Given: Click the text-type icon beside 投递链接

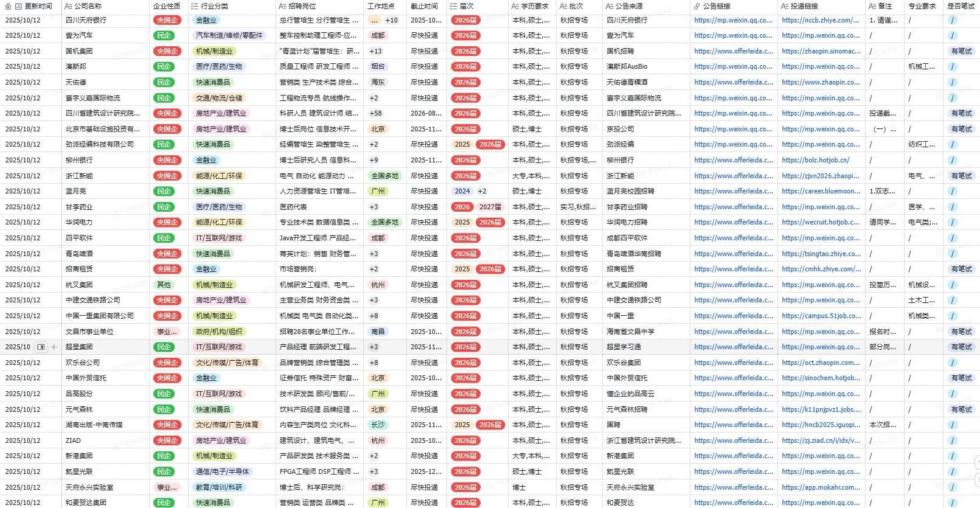Looking at the screenshot, I should tap(785, 6).
